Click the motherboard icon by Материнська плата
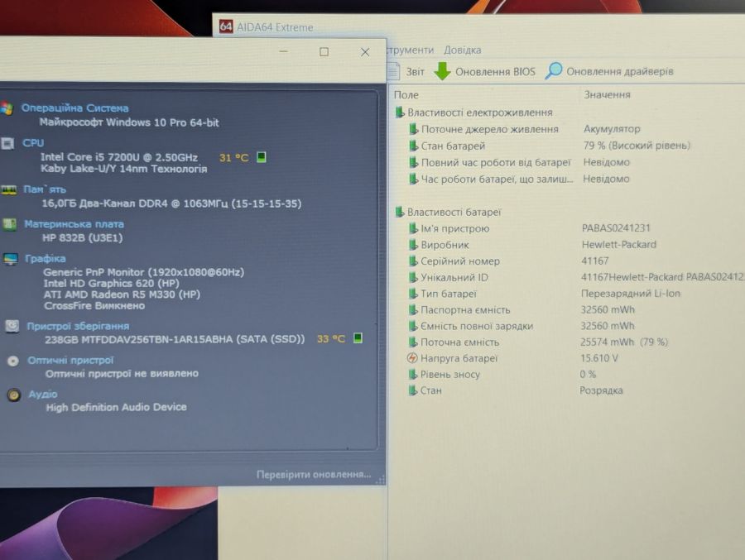Viewport: 745px width, 560px height. tap(9, 224)
